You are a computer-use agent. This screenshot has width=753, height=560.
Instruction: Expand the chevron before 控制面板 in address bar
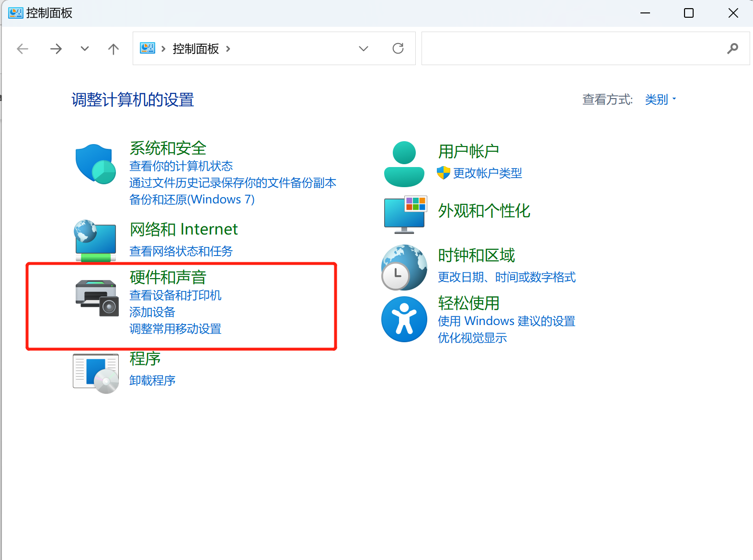coord(163,48)
